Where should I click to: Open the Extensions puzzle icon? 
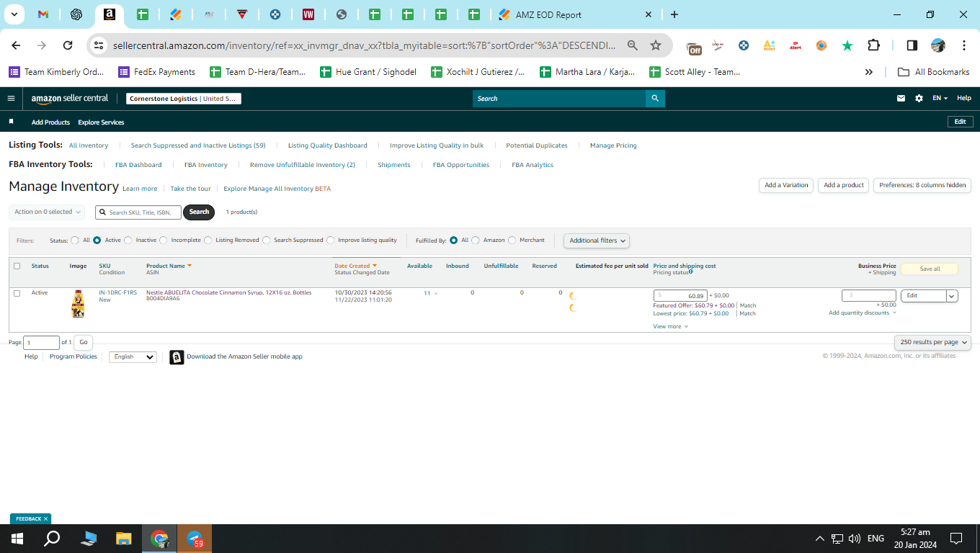click(x=873, y=45)
